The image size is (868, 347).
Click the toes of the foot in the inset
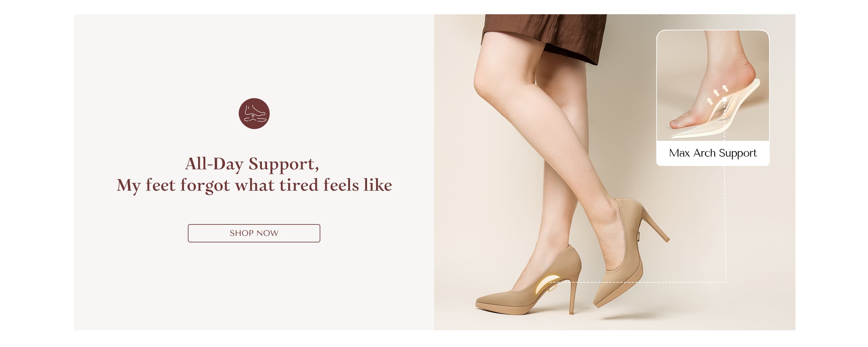pos(677,123)
